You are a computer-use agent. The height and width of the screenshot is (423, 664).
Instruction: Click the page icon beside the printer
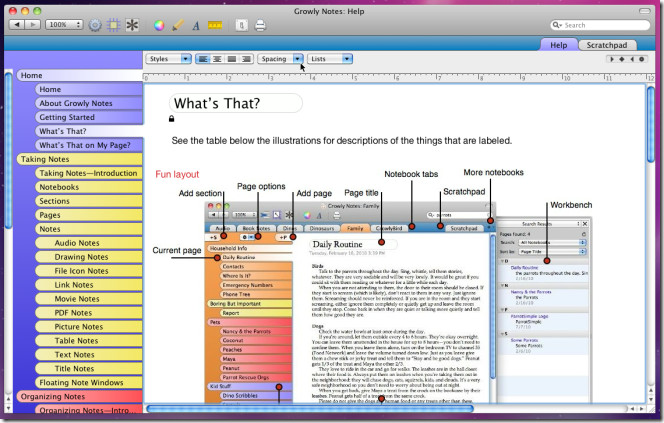(241, 25)
